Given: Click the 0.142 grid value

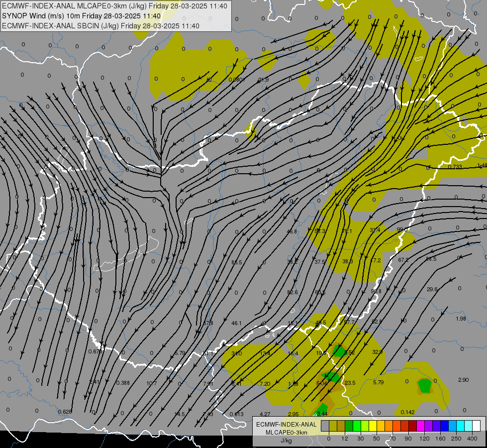Looking at the screenshot, I should [x=407, y=412].
